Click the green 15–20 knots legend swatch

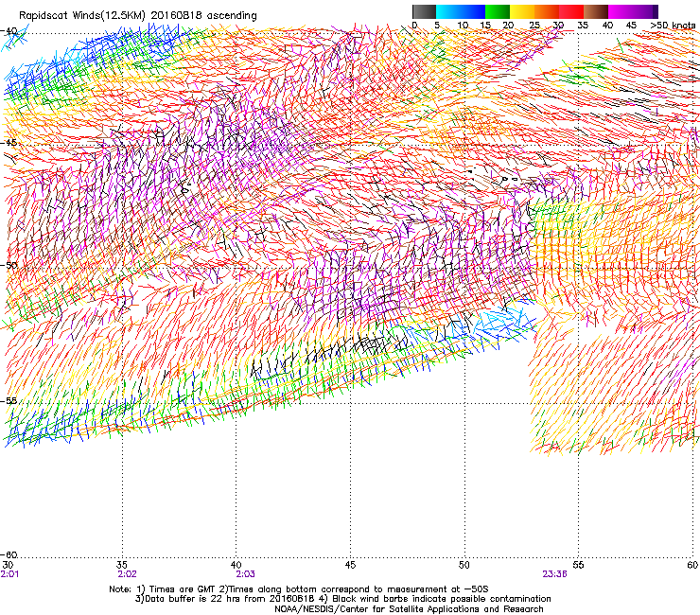498,11
